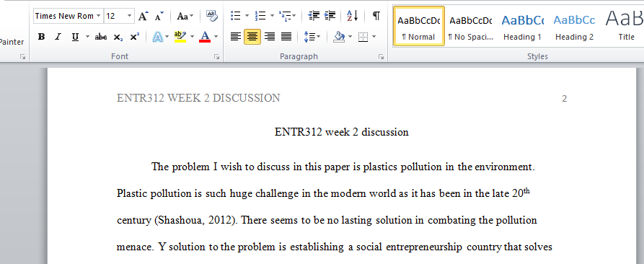644x264 pixels.
Task: Click the Format Painter label
Action: 12,42
